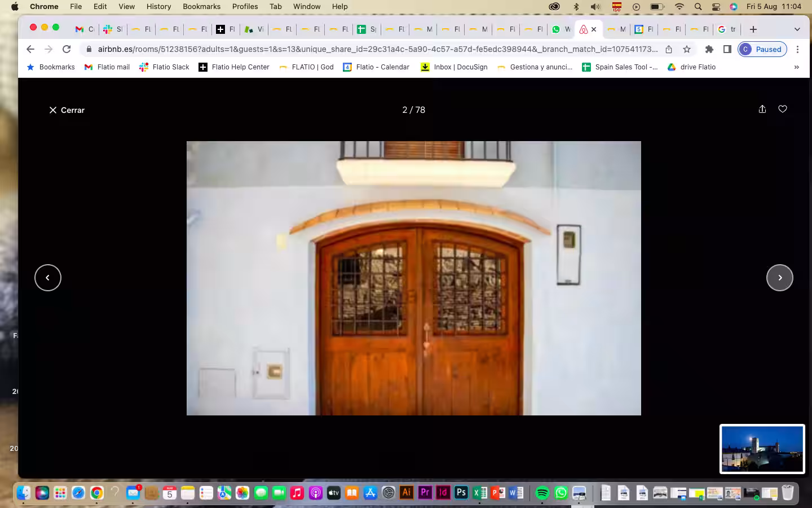The height and width of the screenshot is (508, 812).
Task: Open the Bookmarks folder in bookmarks bar
Action: 51,67
